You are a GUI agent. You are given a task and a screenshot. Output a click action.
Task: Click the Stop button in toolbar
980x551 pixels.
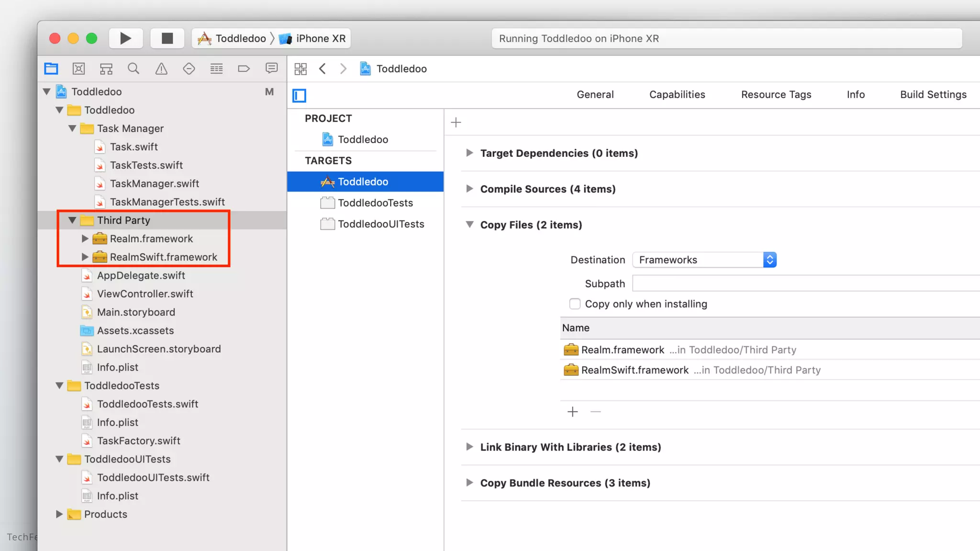pyautogui.click(x=167, y=38)
